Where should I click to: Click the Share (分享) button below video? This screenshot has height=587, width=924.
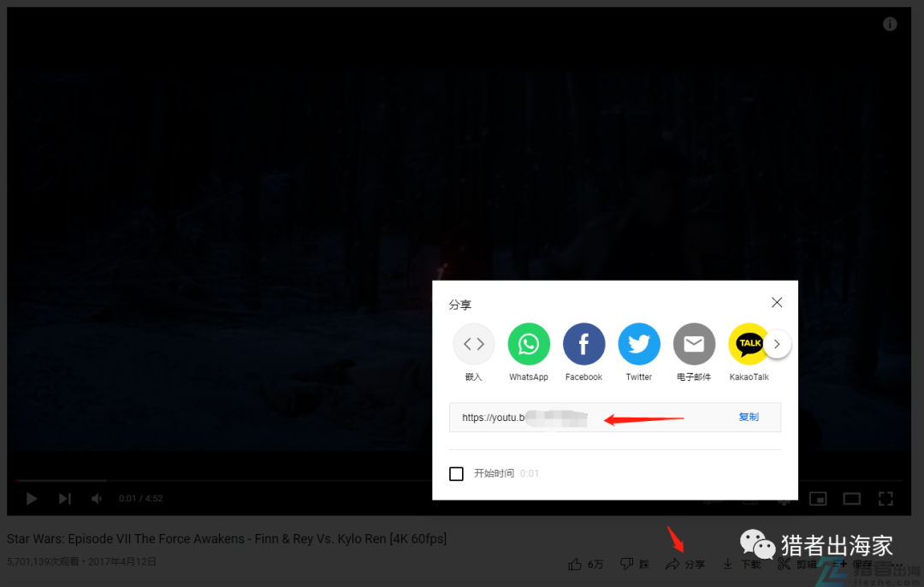tap(685, 564)
